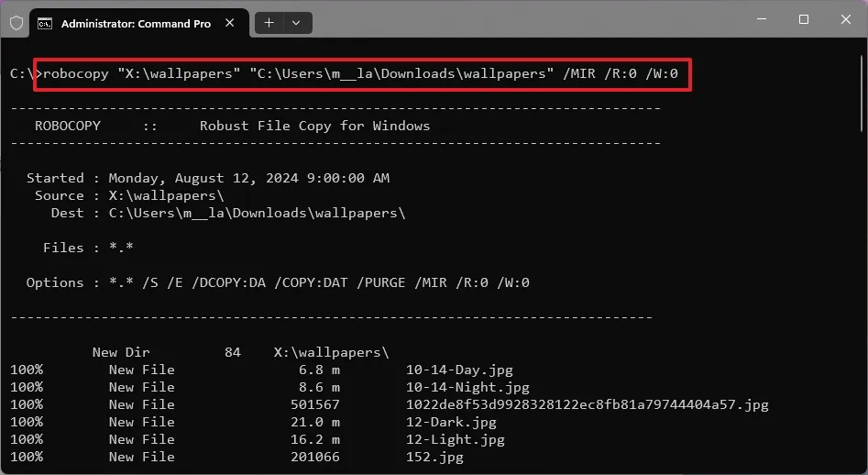Click the Command Prompt tab icon
The image size is (868, 475).
point(45,23)
